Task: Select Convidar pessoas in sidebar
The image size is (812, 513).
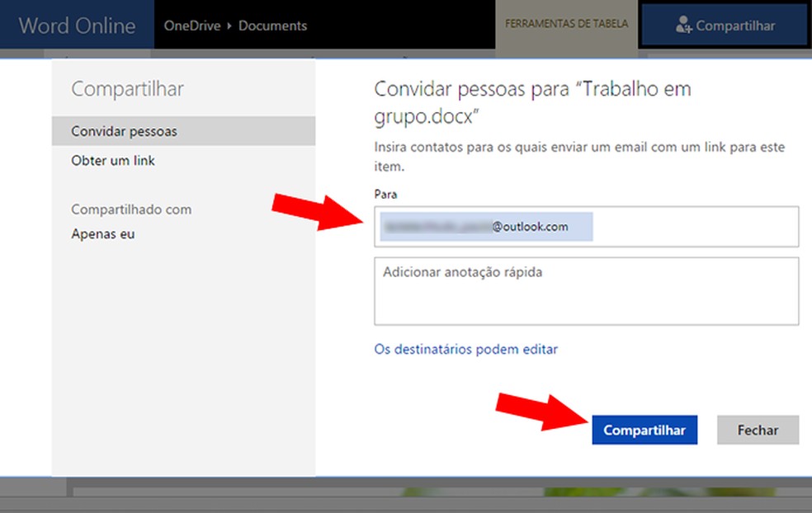Action: point(183,131)
